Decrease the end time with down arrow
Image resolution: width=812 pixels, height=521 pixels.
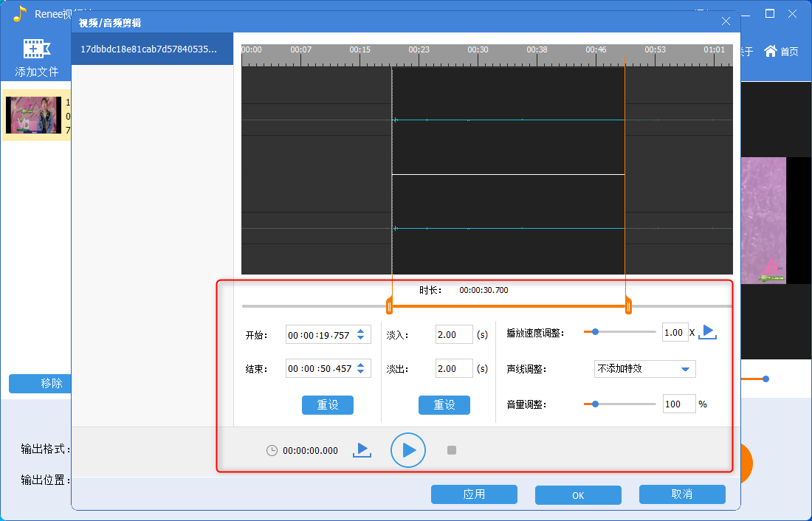[x=361, y=372]
